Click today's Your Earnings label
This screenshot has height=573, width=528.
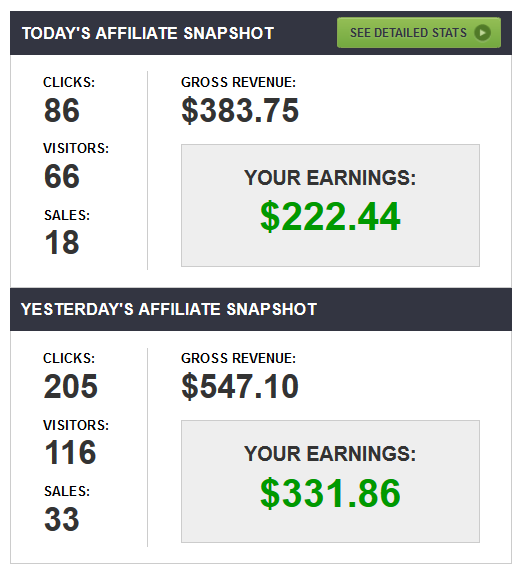[330, 178]
